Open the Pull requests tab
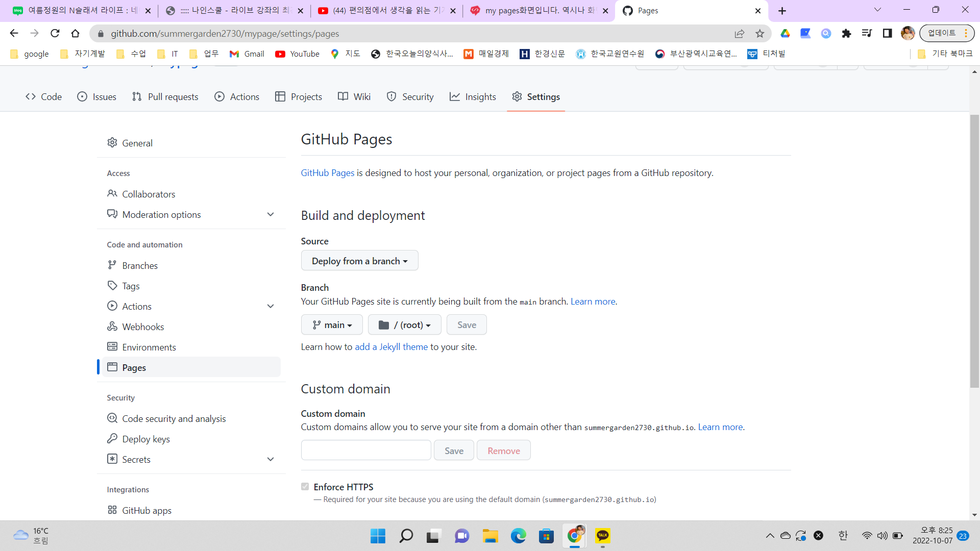The image size is (980, 551). (165, 97)
